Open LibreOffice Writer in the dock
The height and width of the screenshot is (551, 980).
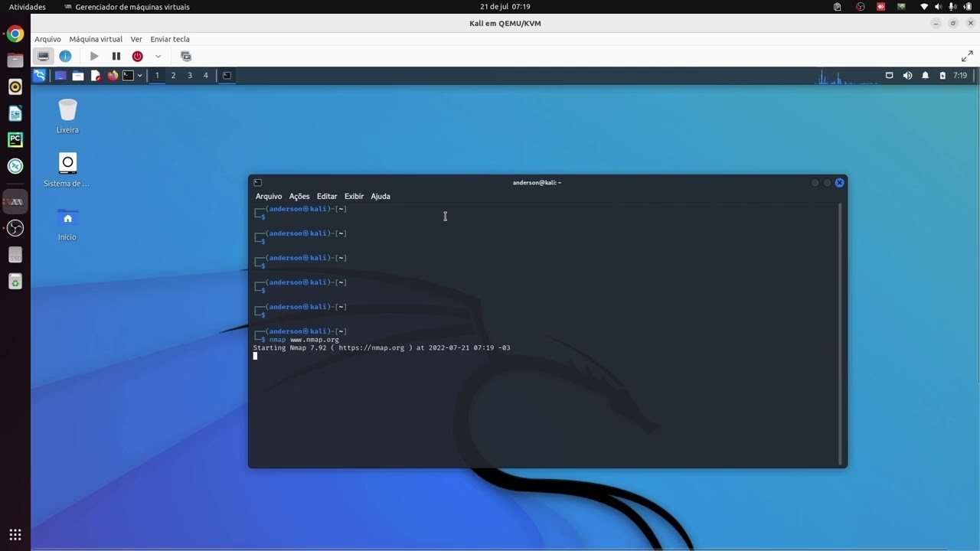tap(15, 113)
